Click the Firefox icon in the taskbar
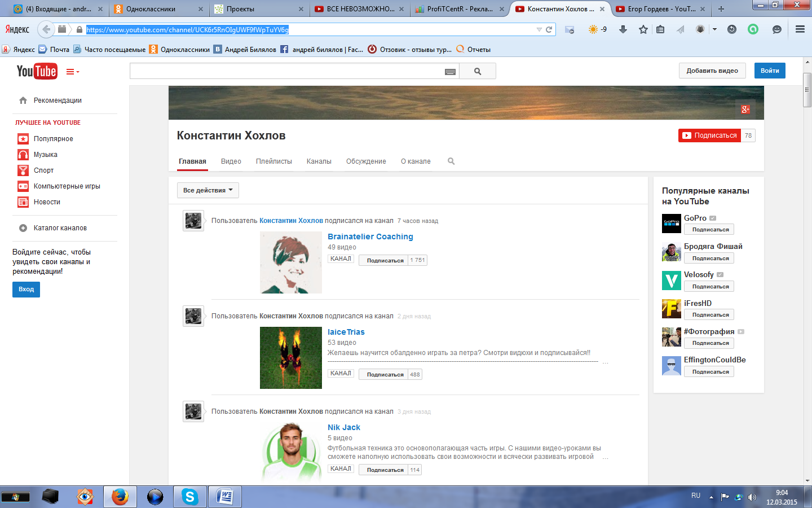 click(x=120, y=497)
